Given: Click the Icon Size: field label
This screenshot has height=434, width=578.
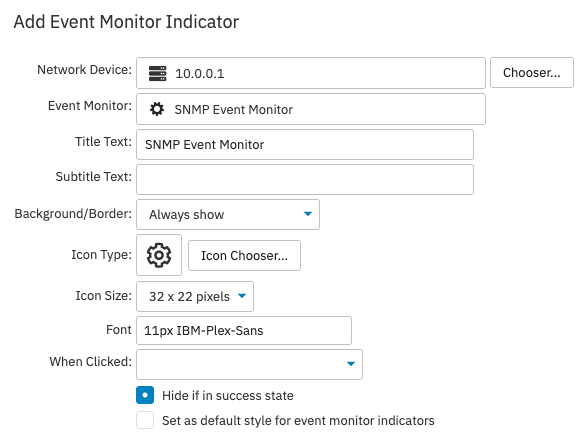Looking at the screenshot, I should tap(104, 296).
